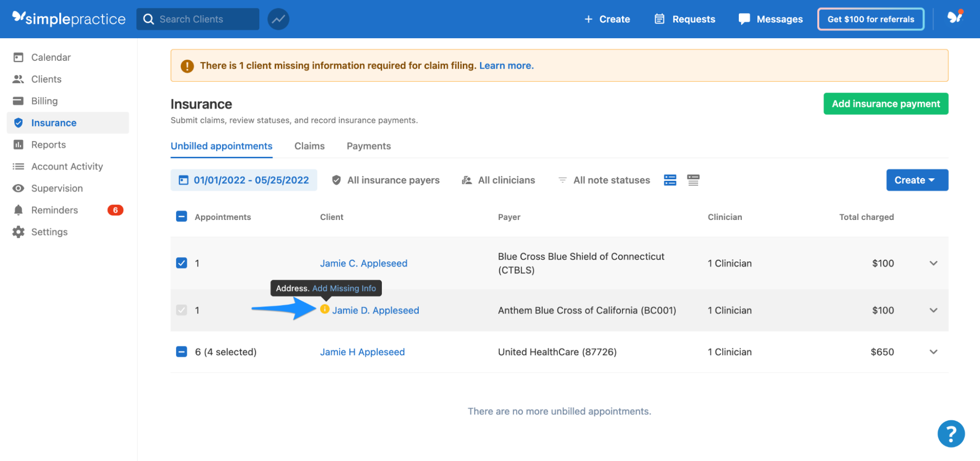Viewport: 980px width, 461px height.
Task: Open Account Activity in the sidebar
Action: [x=68, y=167]
